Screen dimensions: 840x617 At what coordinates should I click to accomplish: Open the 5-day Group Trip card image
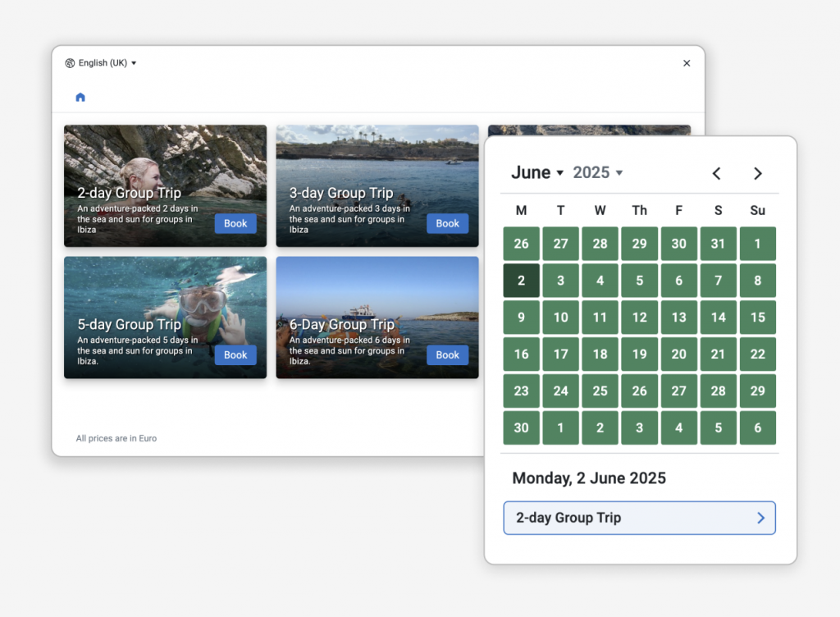pyautogui.click(x=165, y=291)
